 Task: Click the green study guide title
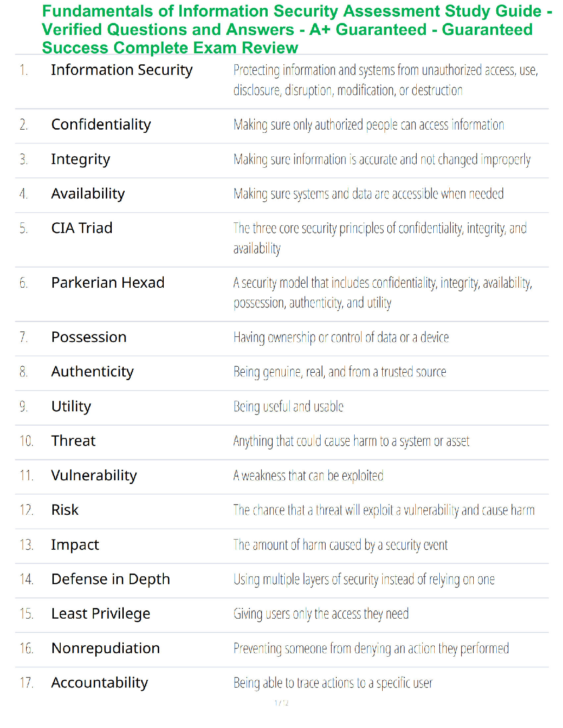(x=297, y=29)
